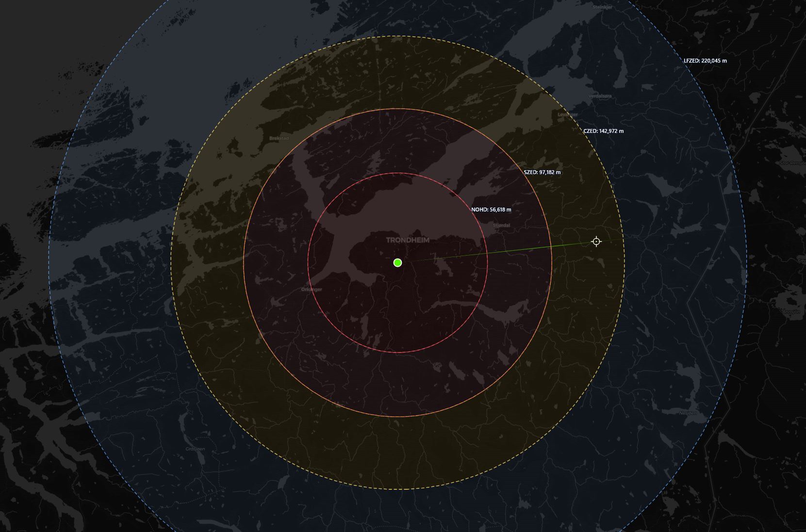Click the TRONDHEIM city label

point(408,240)
